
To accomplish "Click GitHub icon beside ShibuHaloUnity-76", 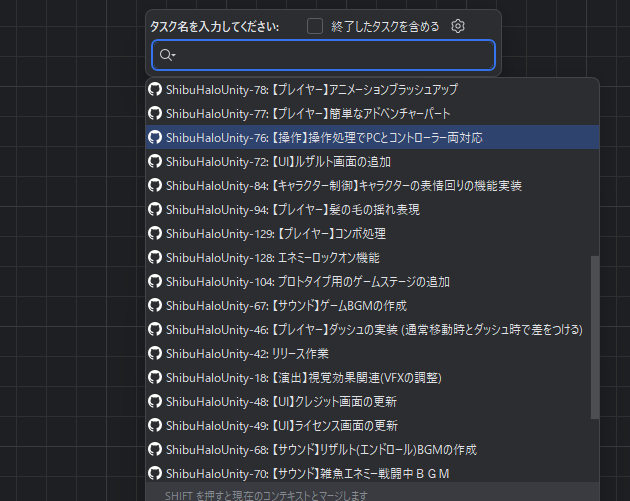I will tap(155, 137).
